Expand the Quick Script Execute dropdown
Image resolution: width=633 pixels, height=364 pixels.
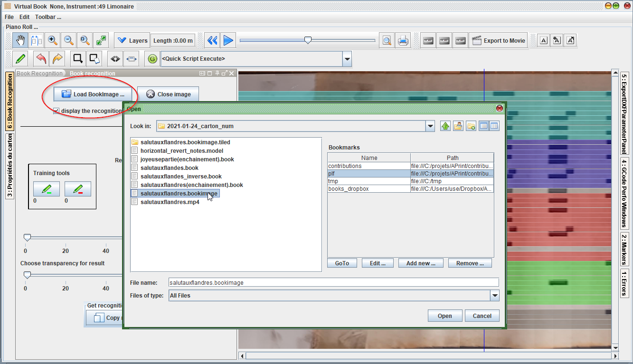click(347, 59)
